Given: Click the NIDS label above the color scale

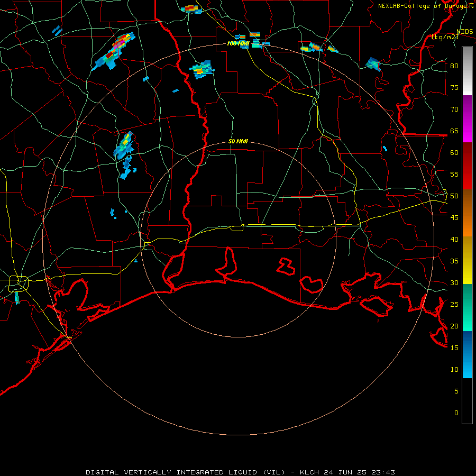Looking at the screenshot, I should click(464, 32).
